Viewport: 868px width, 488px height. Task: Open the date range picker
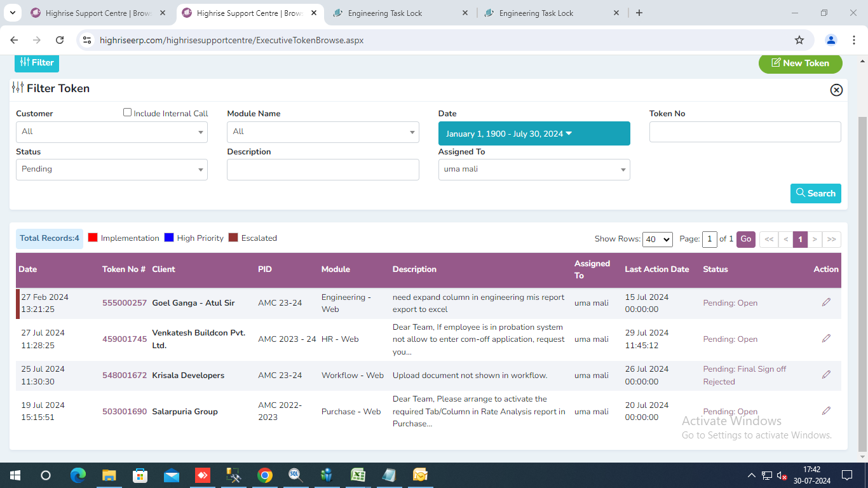click(534, 133)
